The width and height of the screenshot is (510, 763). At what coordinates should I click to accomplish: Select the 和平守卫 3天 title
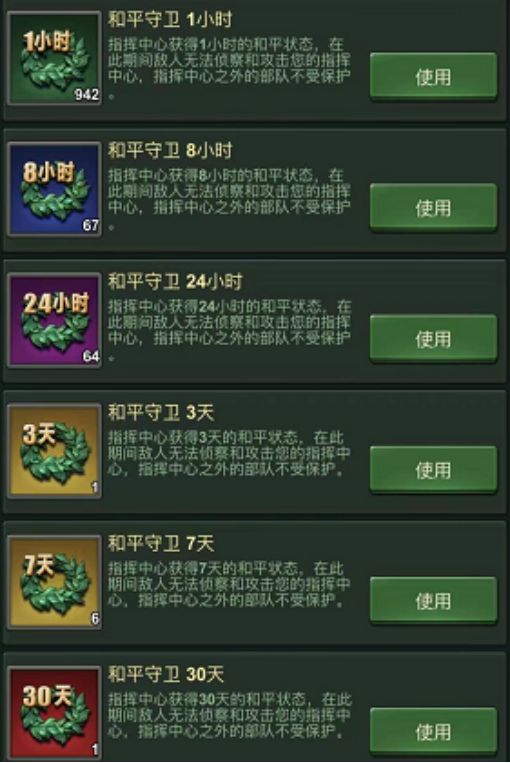161,413
